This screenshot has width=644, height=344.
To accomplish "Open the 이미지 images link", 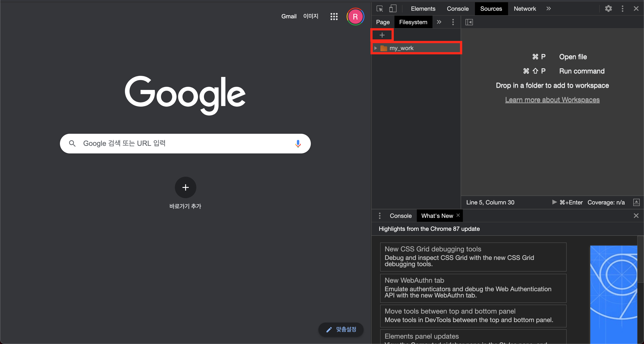I will pyautogui.click(x=311, y=17).
